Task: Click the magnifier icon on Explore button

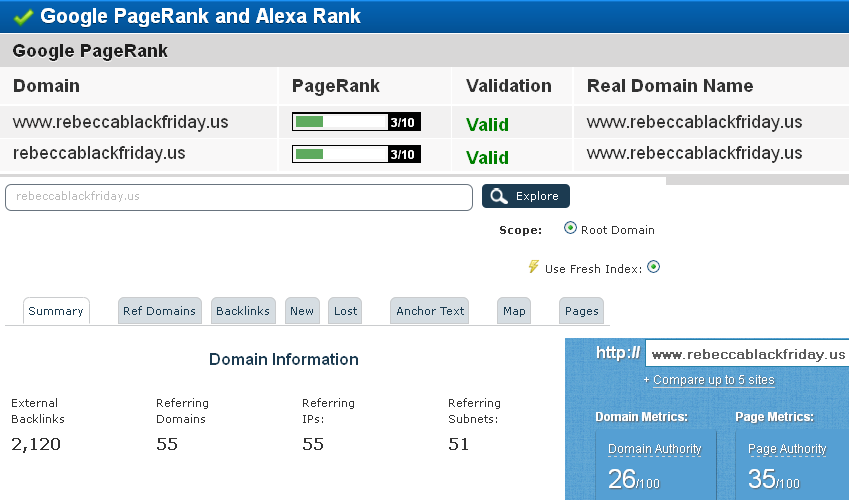Action: pos(499,196)
